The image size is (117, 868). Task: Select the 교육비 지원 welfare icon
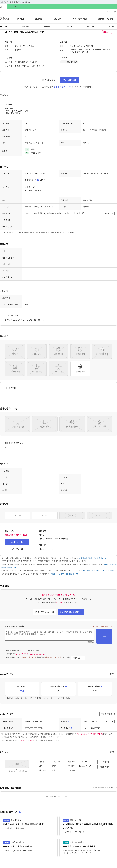[x=80, y=351]
